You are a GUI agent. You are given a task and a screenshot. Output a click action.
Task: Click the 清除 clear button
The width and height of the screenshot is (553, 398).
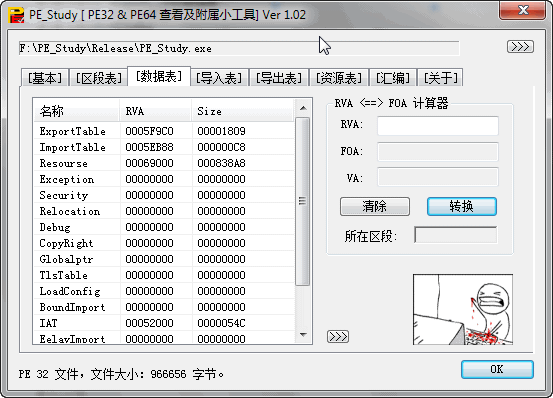(375, 206)
